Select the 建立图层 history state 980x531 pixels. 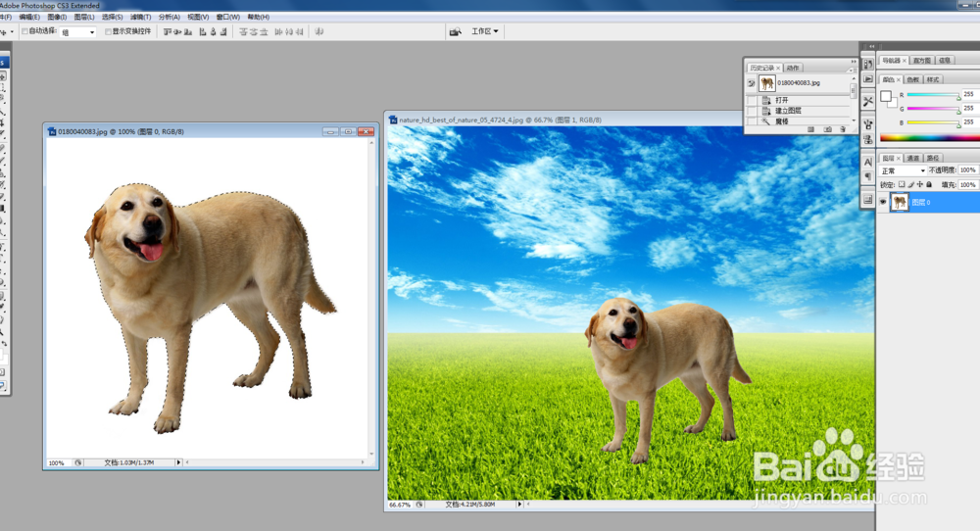pos(787,111)
